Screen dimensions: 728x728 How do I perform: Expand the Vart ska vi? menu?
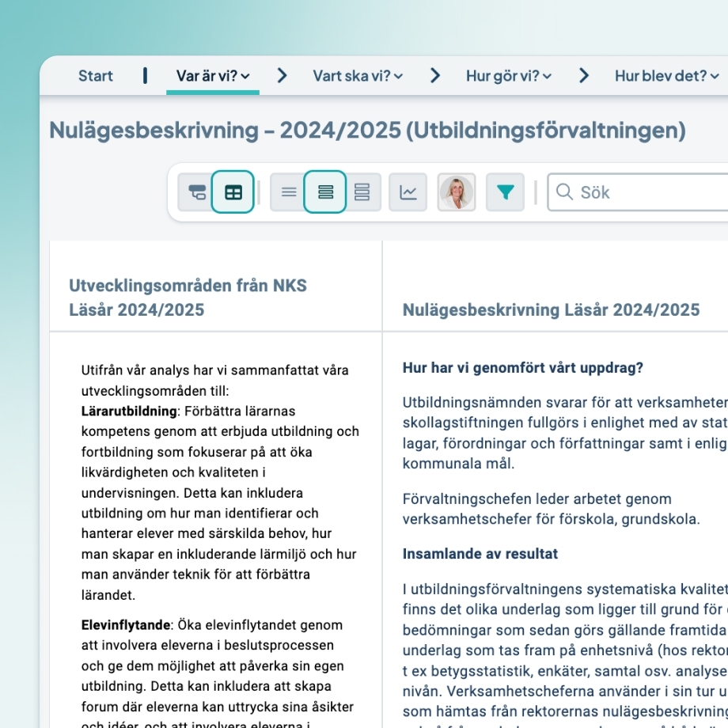coord(356,75)
